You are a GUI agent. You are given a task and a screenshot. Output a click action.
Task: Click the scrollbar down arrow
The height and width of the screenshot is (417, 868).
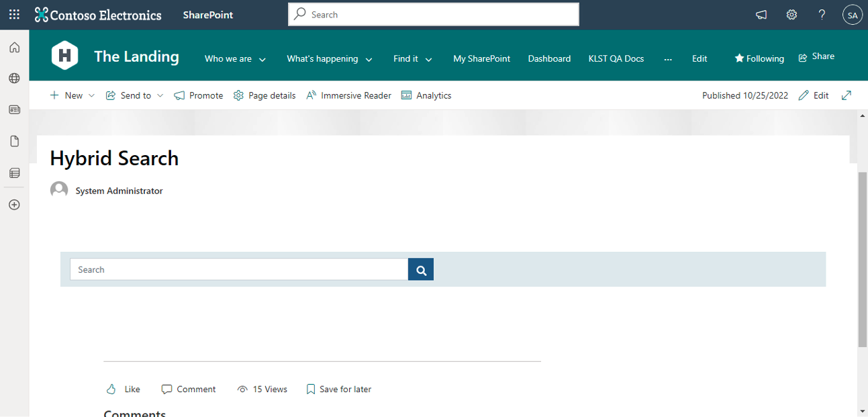(863, 410)
